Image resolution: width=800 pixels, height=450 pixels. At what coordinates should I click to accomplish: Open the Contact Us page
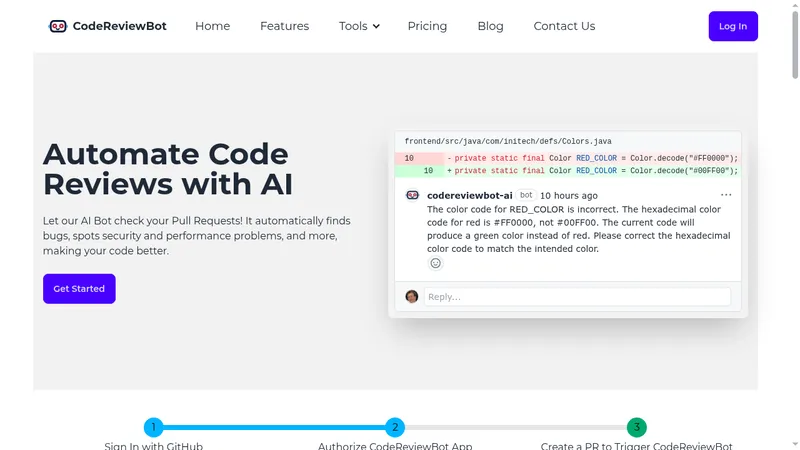564,26
